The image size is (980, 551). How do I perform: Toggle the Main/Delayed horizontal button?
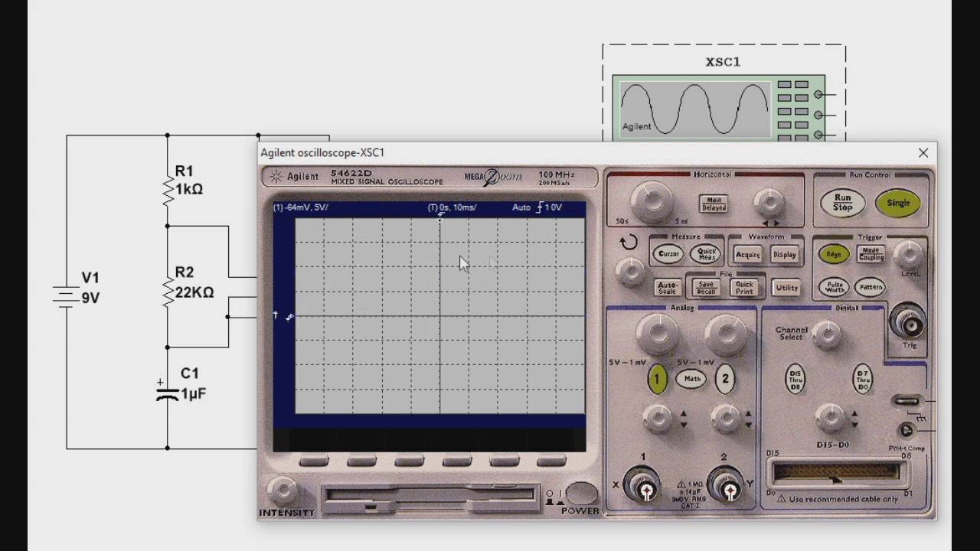(x=713, y=204)
